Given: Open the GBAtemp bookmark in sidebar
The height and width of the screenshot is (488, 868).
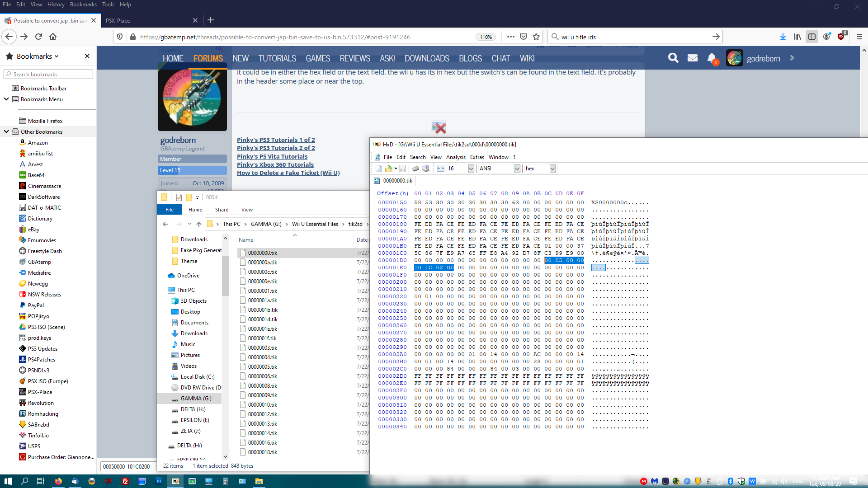Looking at the screenshot, I should (x=39, y=262).
